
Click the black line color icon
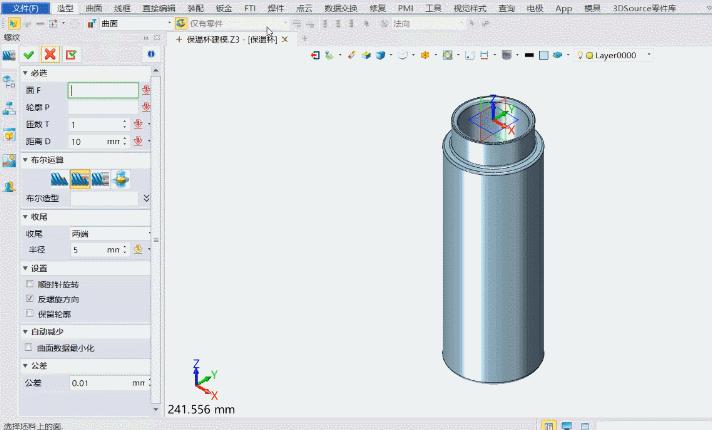[x=529, y=55]
